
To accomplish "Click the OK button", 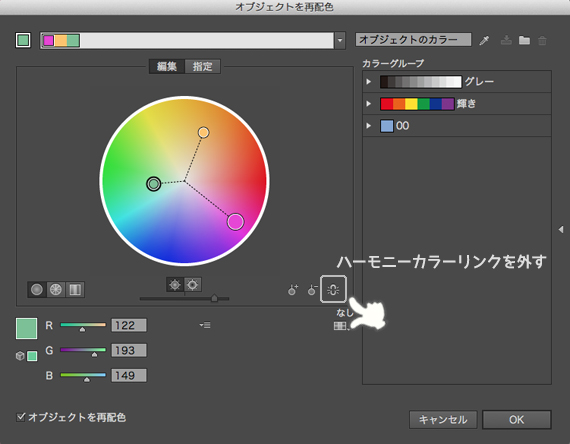I will [x=517, y=420].
